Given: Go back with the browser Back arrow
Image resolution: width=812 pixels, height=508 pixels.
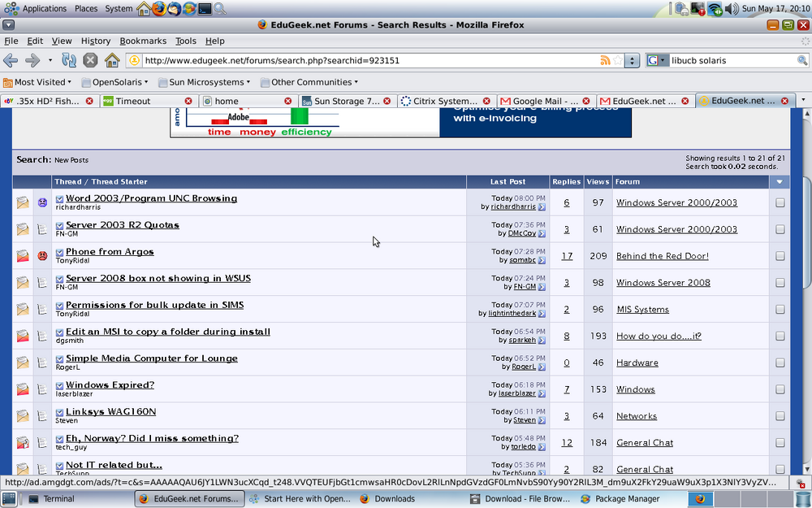Looking at the screenshot, I should [x=11, y=60].
